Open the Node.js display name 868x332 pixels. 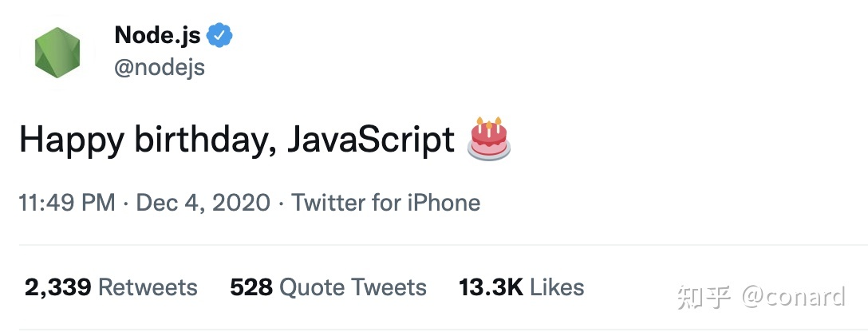pyautogui.click(x=157, y=35)
